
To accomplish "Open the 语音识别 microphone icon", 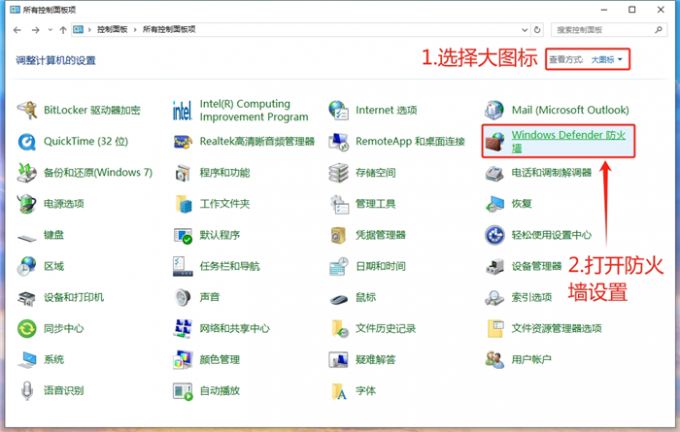I will pos(26,391).
